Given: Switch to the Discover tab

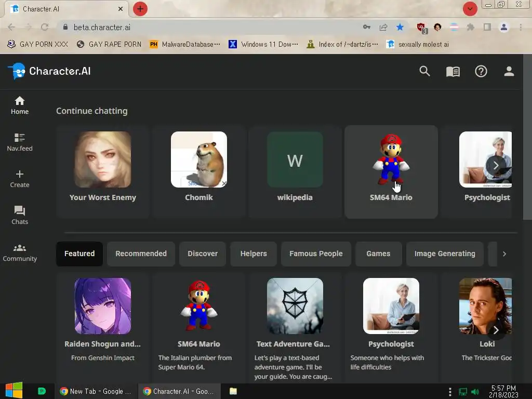Looking at the screenshot, I should 203,254.
